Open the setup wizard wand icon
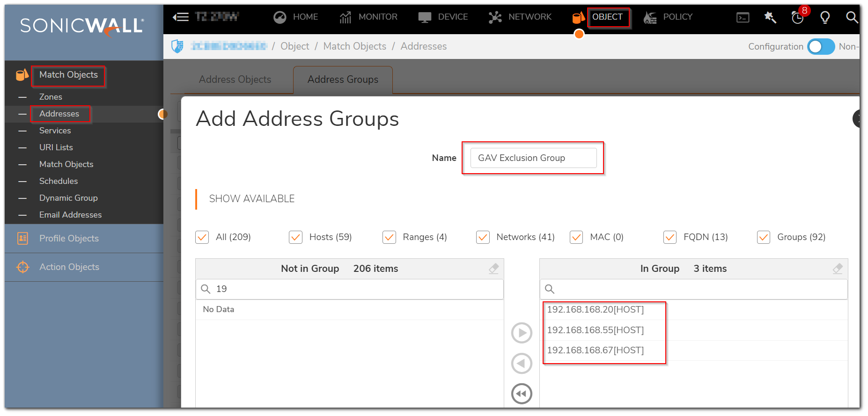Image resolution: width=868 pixels, height=416 pixels. 770,18
